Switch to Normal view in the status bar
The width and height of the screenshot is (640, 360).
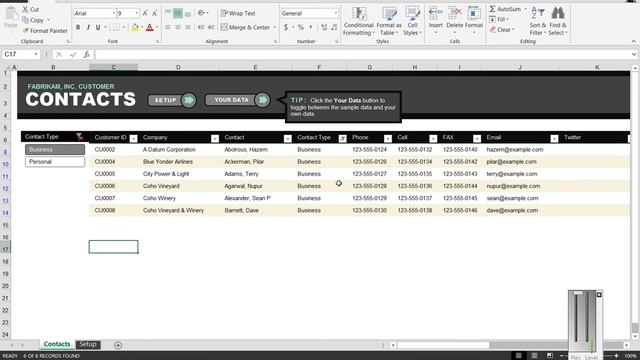pos(518,356)
